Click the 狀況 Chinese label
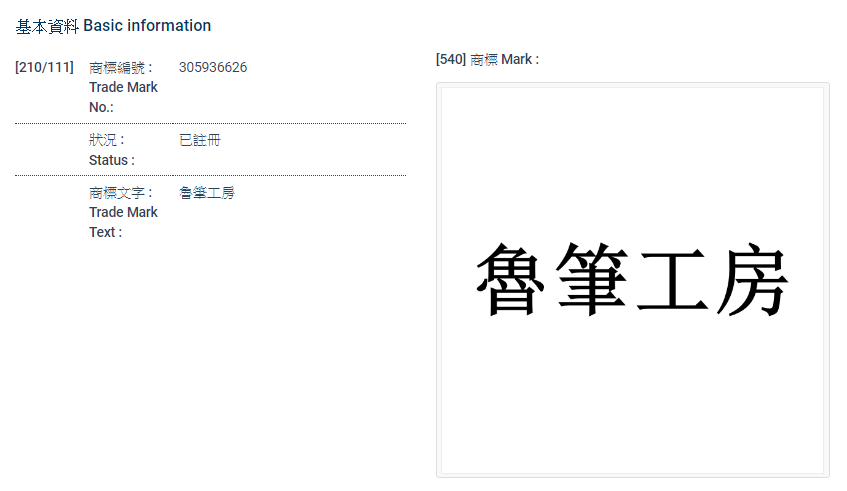 106,141
